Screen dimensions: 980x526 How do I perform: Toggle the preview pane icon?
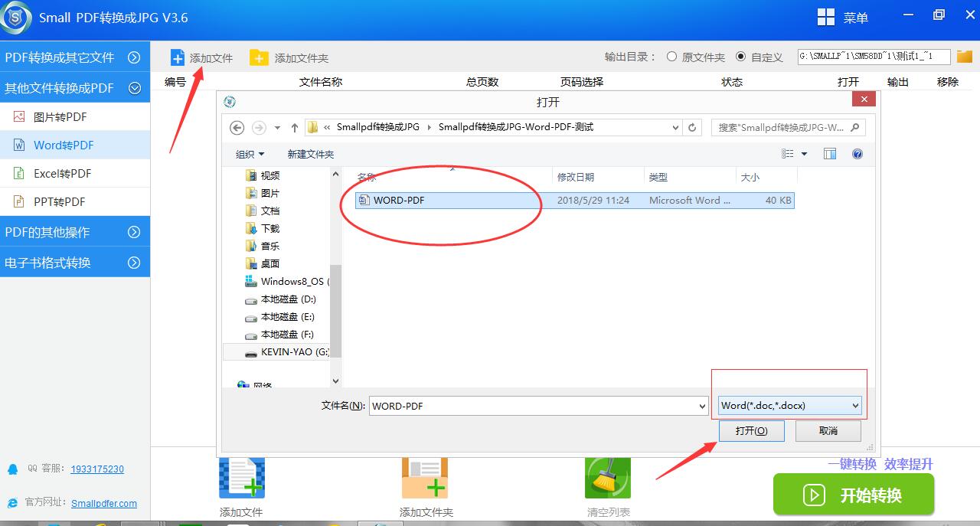[x=830, y=154]
